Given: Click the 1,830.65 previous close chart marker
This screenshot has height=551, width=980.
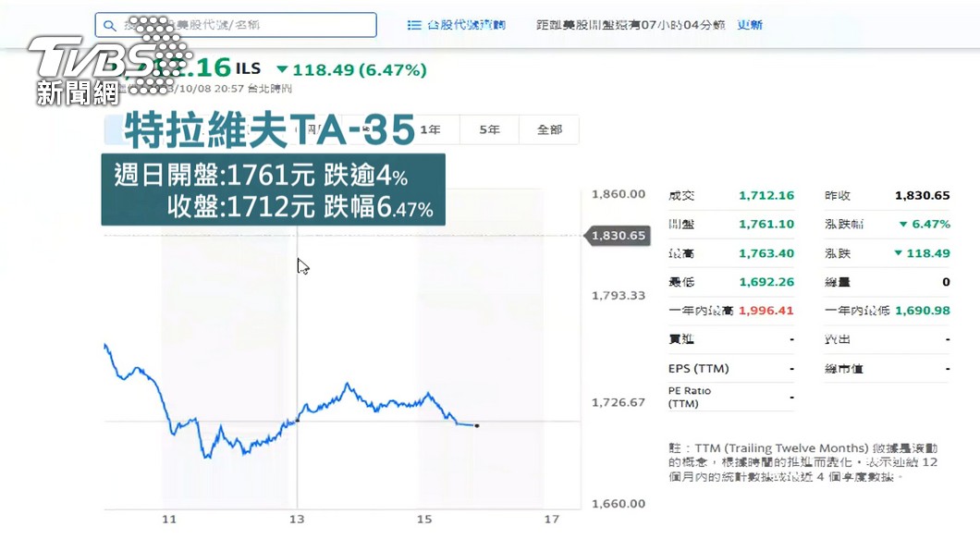Looking at the screenshot, I should (618, 236).
